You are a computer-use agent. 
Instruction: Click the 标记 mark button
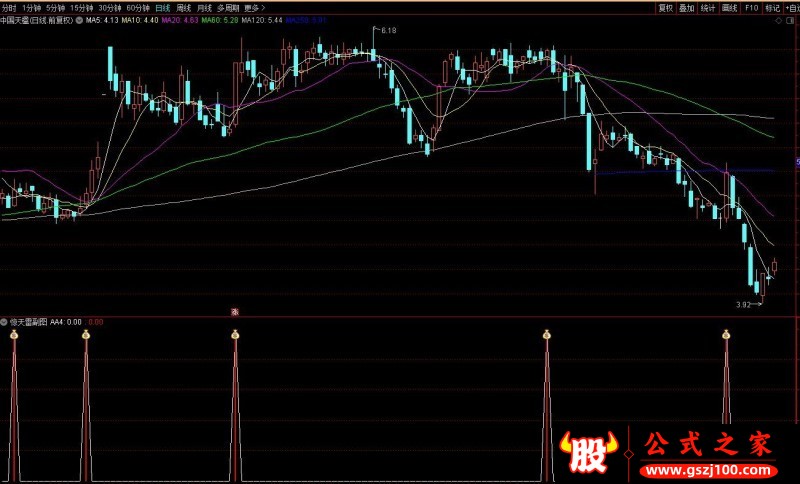click(772, 8)
